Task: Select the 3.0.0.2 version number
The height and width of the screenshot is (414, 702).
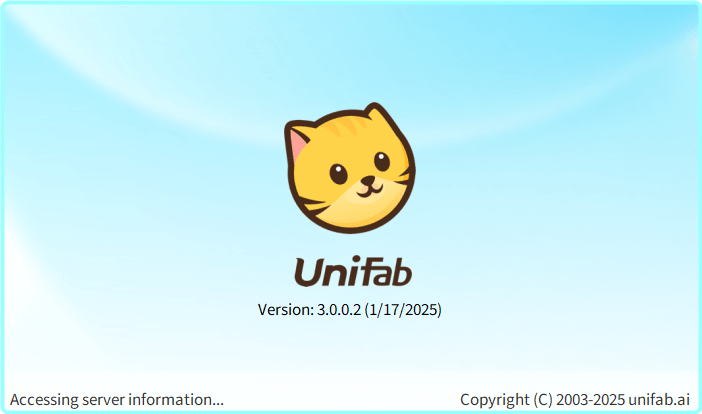Action: (339, 309)
